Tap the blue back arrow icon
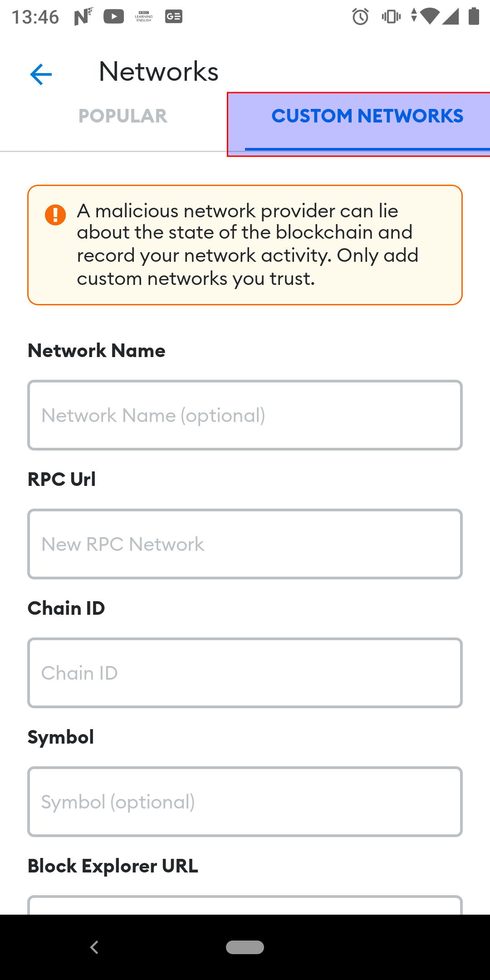Image resolution: width=490 pixels, height=980 pixels. point(41,74)
